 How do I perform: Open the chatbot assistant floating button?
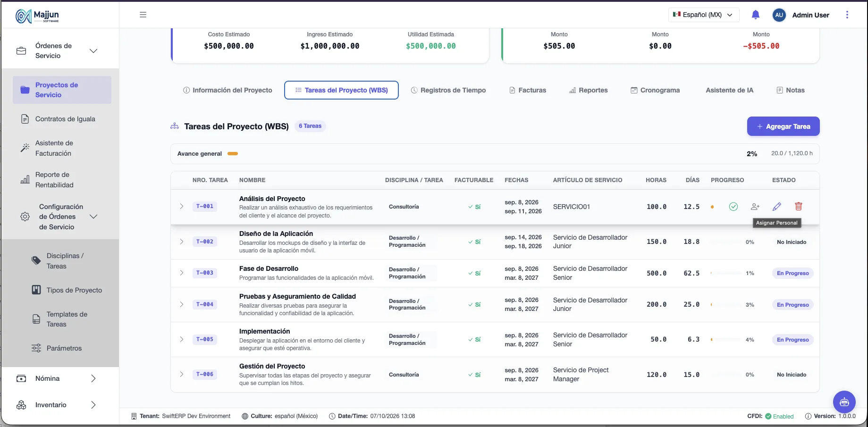[844, 402]
